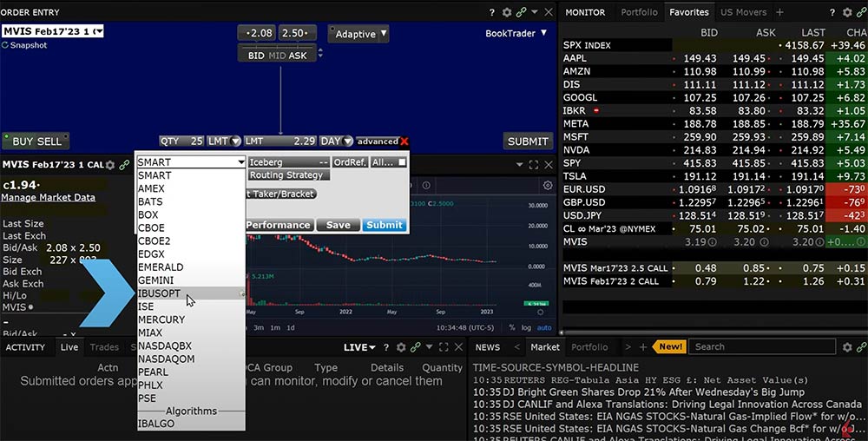
Task: Open Order Entry panel settings gear
Action: click(505, 12)
